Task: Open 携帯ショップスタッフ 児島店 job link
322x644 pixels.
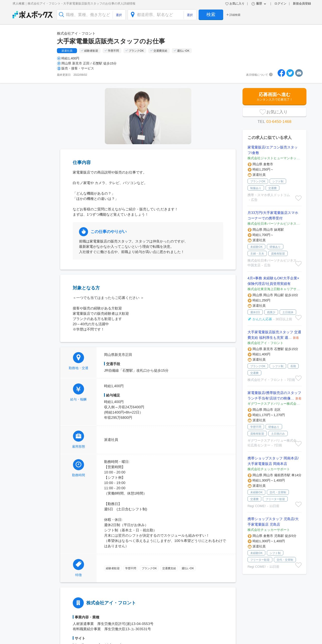Action: point(273,522)
